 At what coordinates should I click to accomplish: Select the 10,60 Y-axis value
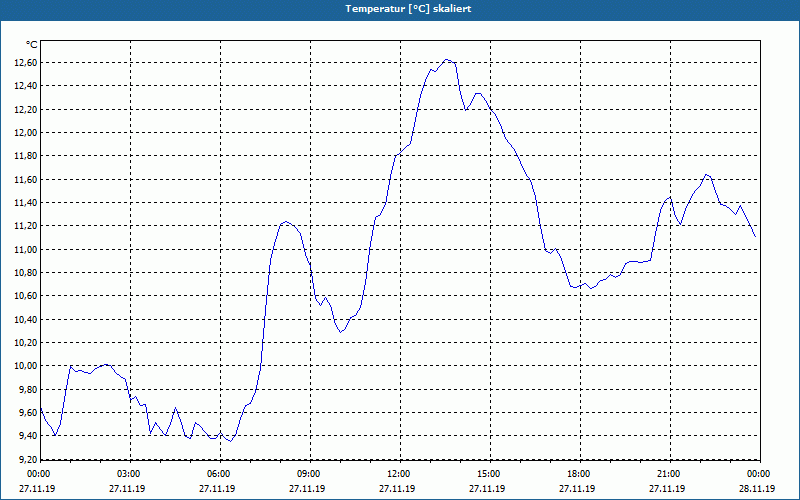pyautogui.click(x=26, y=296)
